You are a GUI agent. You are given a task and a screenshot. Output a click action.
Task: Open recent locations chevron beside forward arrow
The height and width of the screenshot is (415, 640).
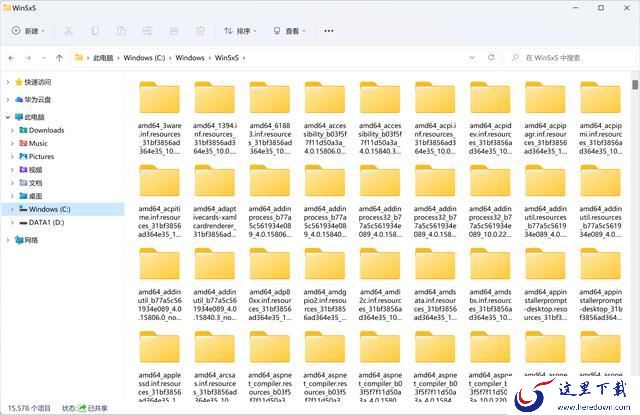click(x=43, y=58)
